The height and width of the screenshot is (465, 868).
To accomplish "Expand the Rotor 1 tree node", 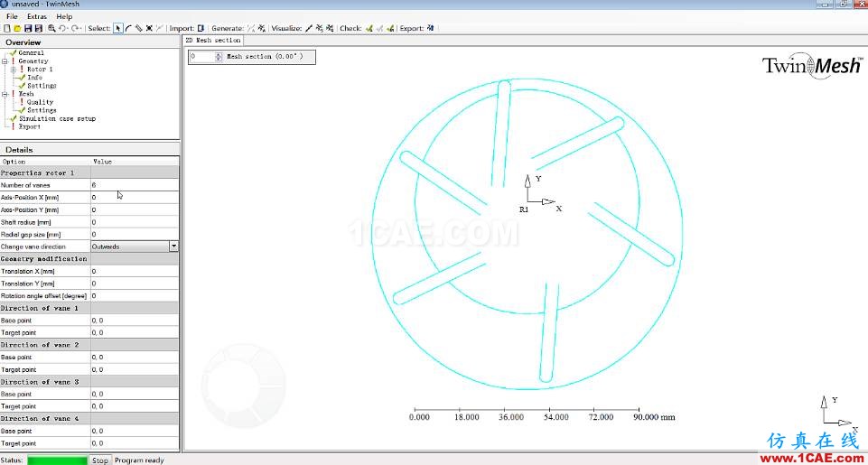I will tap(14, 70).
